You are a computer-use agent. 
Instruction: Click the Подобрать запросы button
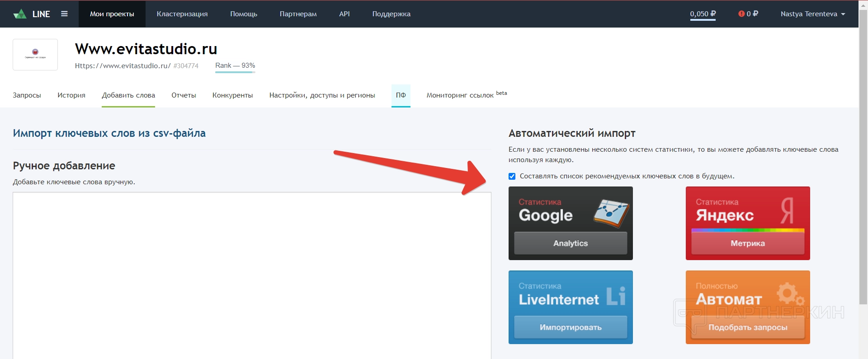[x=748, y=327]
